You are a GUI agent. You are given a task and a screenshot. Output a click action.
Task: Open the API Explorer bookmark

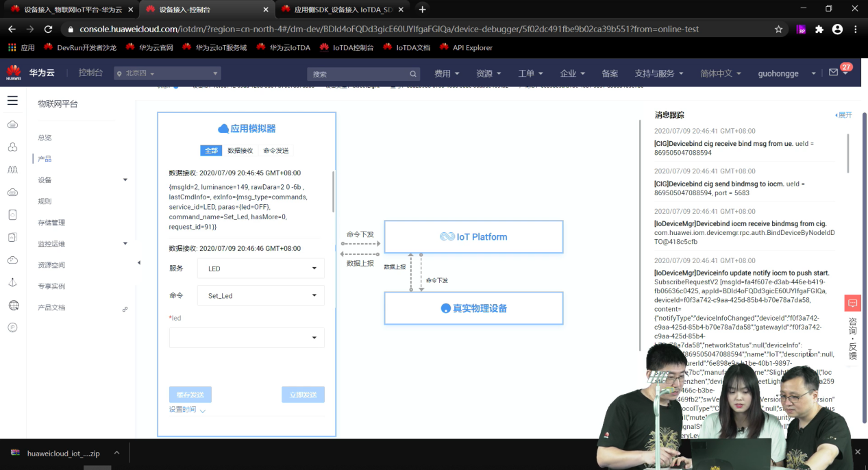(x=466, y=47)
